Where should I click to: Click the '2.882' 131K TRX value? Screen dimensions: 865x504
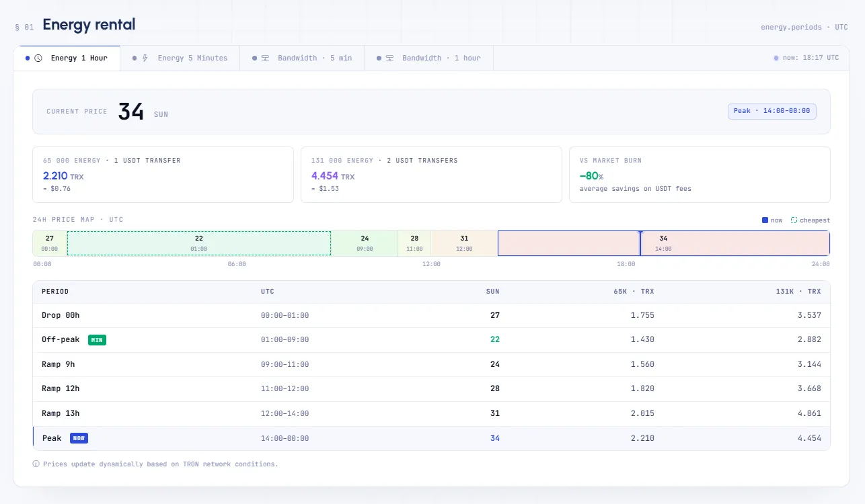point(809,340)
